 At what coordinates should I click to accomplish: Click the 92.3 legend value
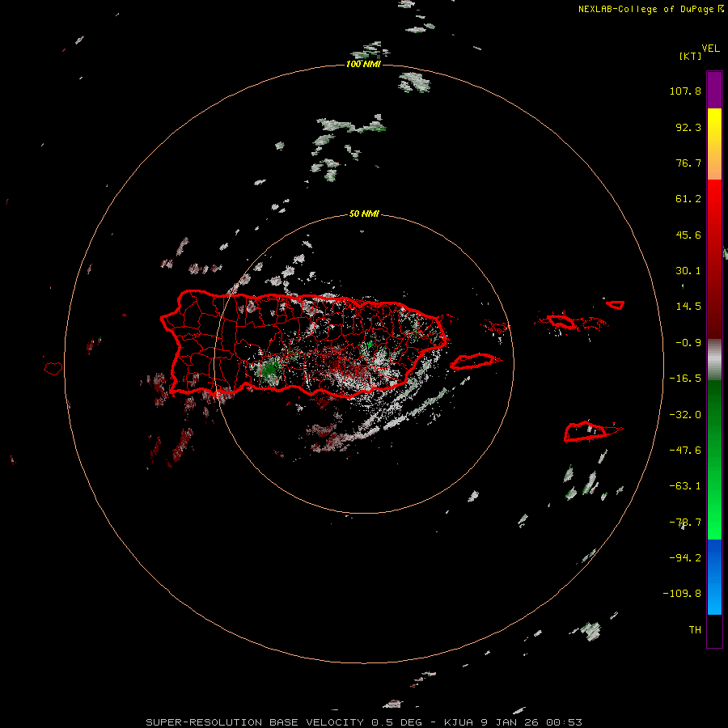click(x=688, y=127)
